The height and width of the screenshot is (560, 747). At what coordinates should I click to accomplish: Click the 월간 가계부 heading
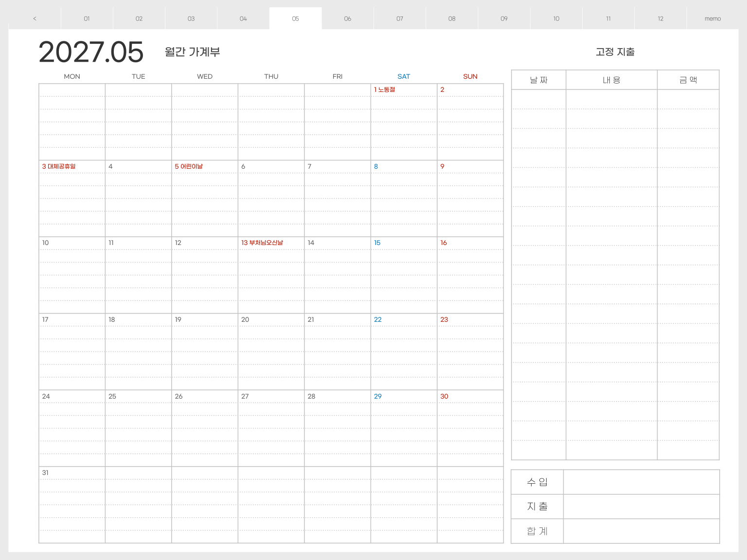point(193,52)
